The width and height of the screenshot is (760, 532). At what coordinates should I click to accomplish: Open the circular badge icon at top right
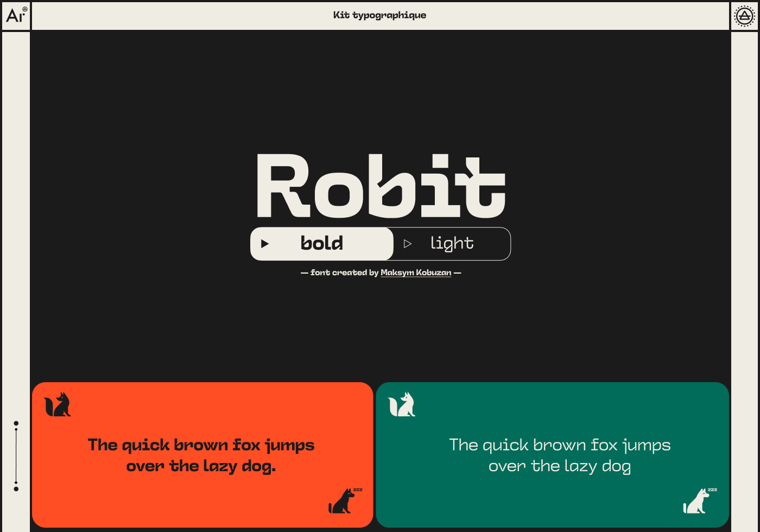click(x=744, y=16)
